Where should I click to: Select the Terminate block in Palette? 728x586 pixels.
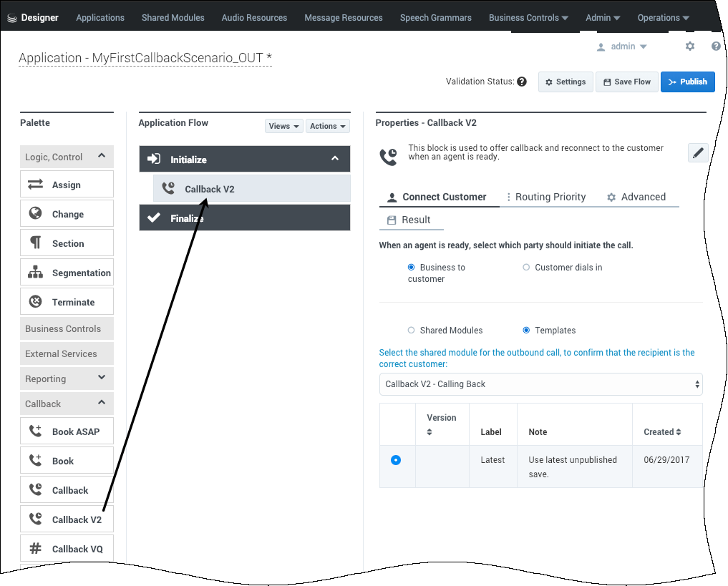[x=67, y=302]
